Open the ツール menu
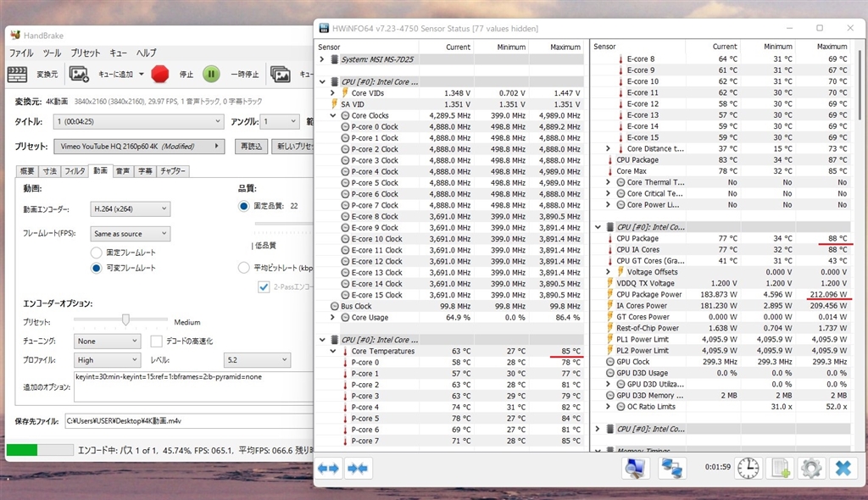868x500 pixels. pos(52,53)
